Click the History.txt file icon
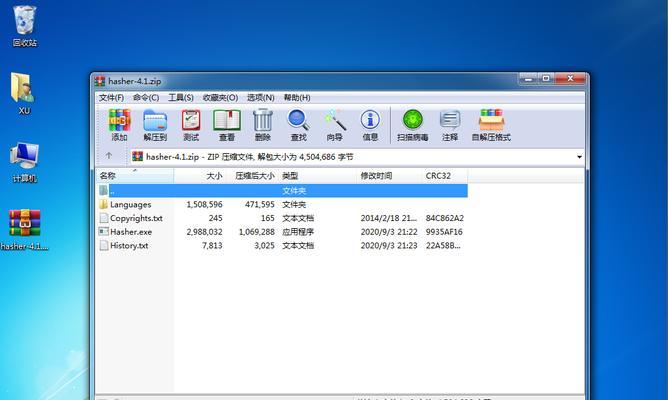 pyautogui.click(x=104, y=245)
